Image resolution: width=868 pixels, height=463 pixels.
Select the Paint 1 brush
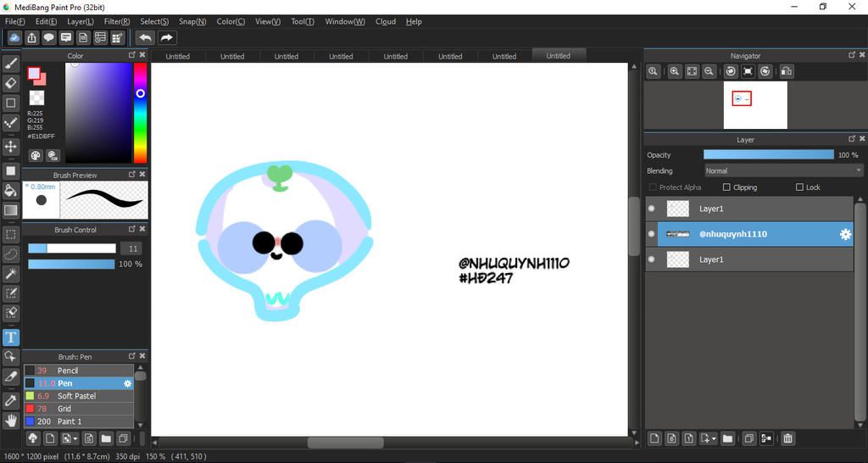click(x=79, y=421)
